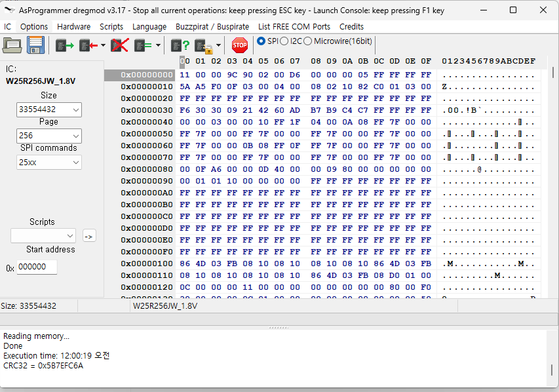Select address row 0x00000120
The image size is (559, 392).
(147, 287)
